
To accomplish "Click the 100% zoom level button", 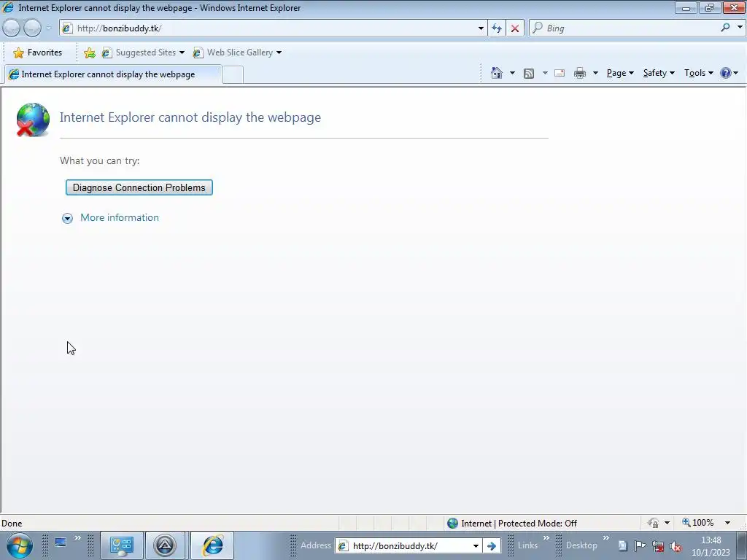I will 698,523.
